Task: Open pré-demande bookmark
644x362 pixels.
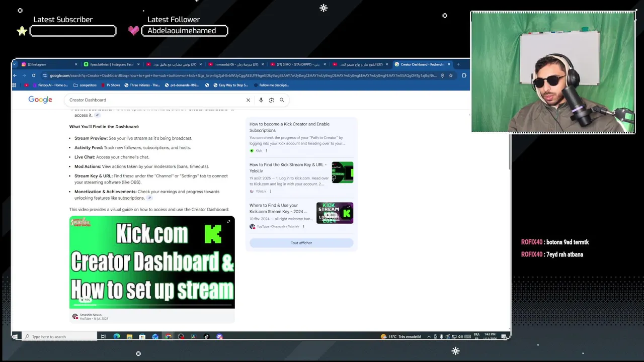Action: click(x=182, y=85)
